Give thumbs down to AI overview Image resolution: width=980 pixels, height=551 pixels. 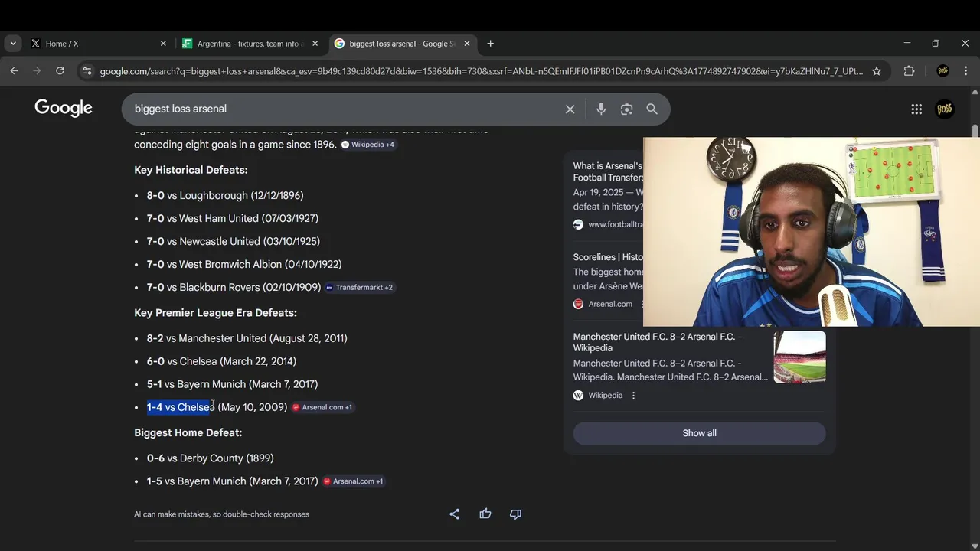(x=515, y=514)
